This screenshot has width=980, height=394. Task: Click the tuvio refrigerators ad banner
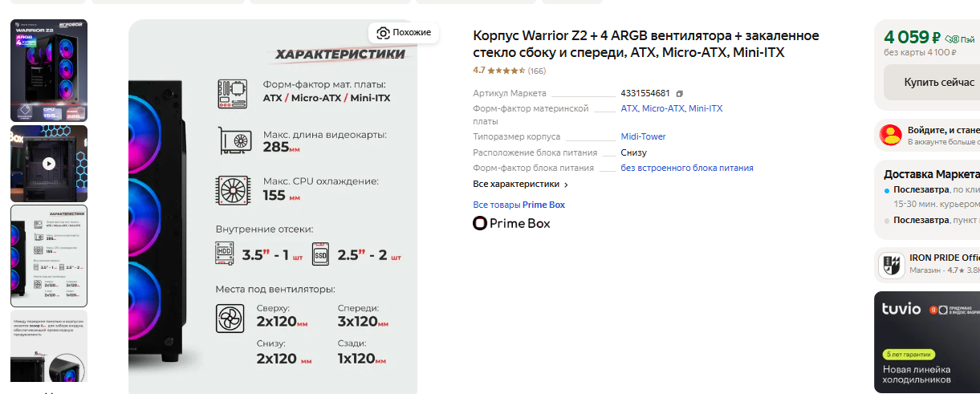926,342
